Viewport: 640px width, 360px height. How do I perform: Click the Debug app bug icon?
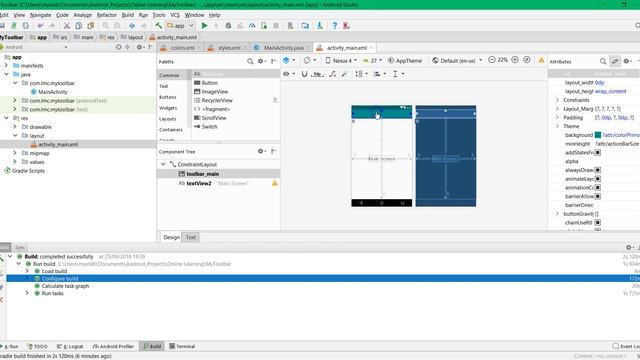(x=228, y=26)
